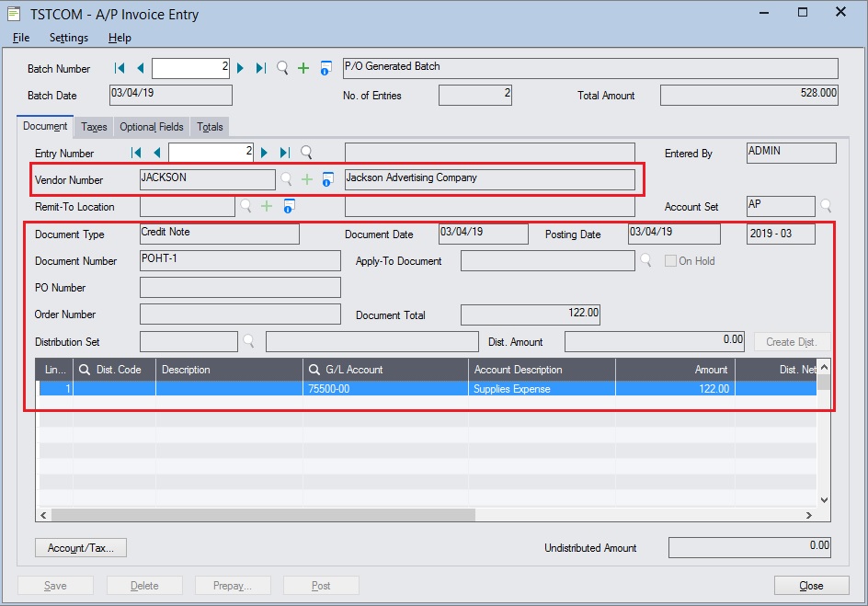The height and width of the screenshot is (606, 868).
Task: Open Apply-To Document finder magnifier
Action: pos(645,260)
